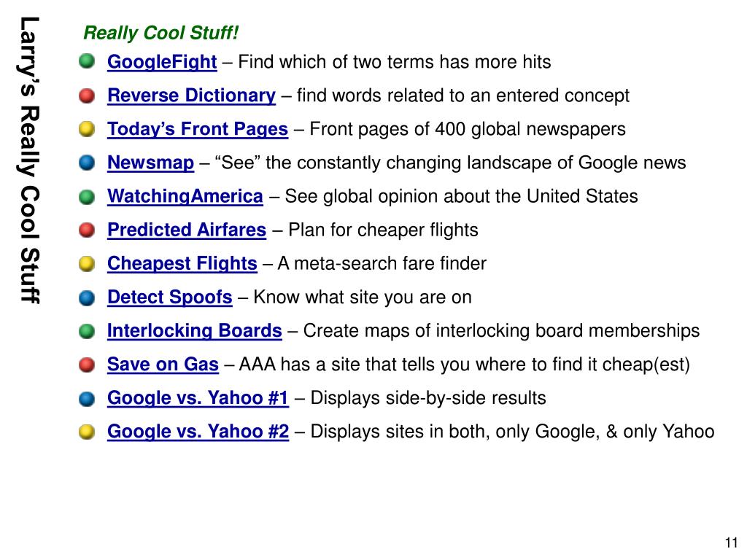Open Today's Front Pages link
The height and width of the screenshot is (560, 747).
(x=198, y=130)
